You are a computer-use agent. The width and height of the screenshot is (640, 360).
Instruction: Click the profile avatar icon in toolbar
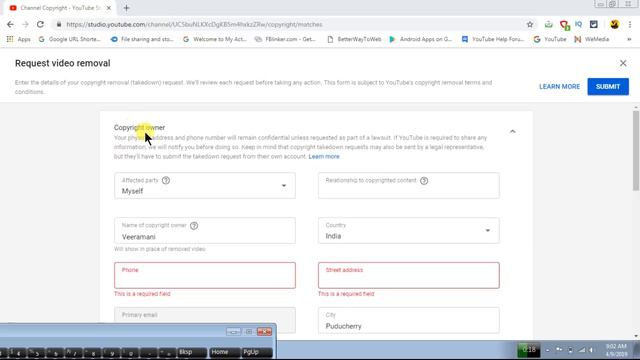[x=614, y=24]
